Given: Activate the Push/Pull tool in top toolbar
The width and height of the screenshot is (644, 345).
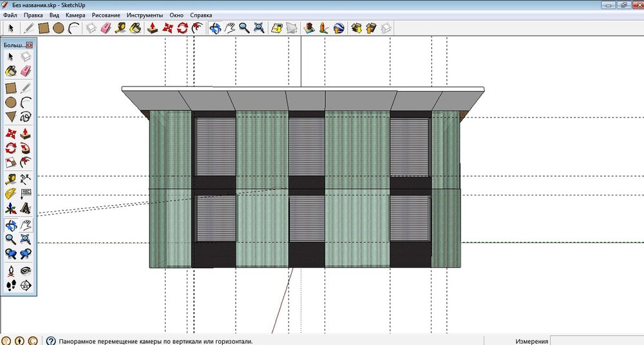Looking at the screenshot, I should pos(153,28).
